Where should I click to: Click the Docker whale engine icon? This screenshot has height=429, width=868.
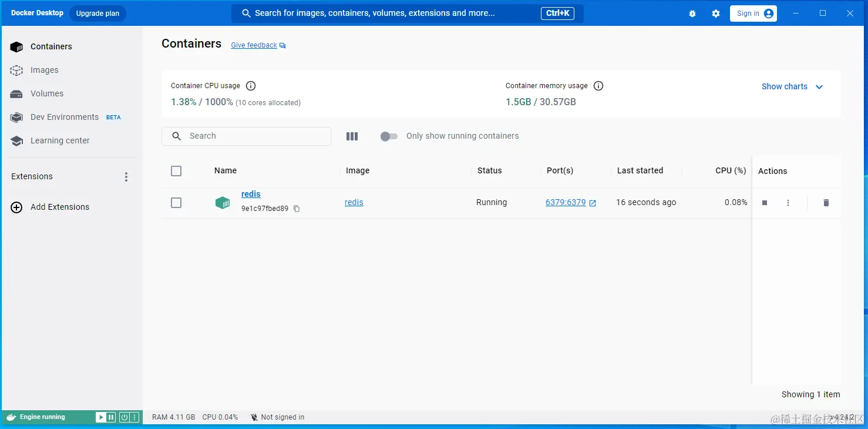[11, 417]
